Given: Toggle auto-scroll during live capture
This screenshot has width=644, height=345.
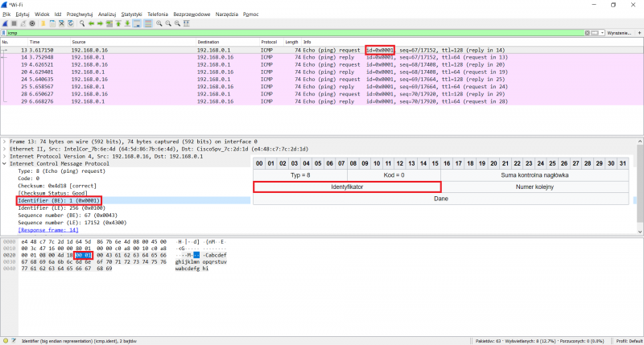Looking at the screenshot, I should tap(138, 23).
